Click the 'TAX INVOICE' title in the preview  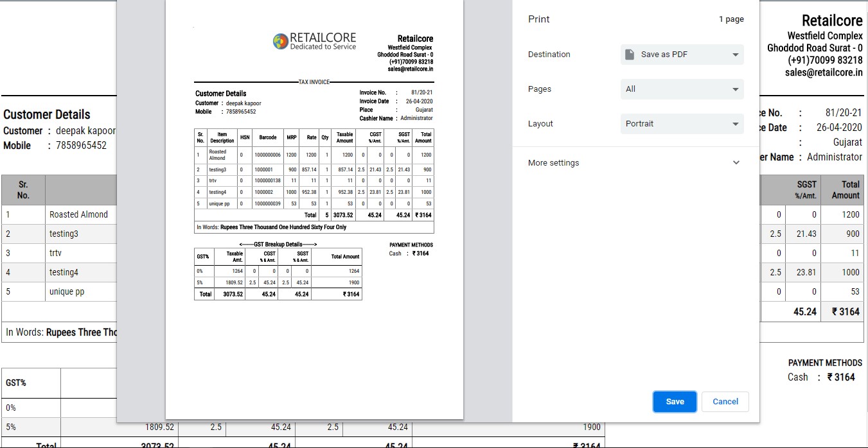[x=314, y=82]
